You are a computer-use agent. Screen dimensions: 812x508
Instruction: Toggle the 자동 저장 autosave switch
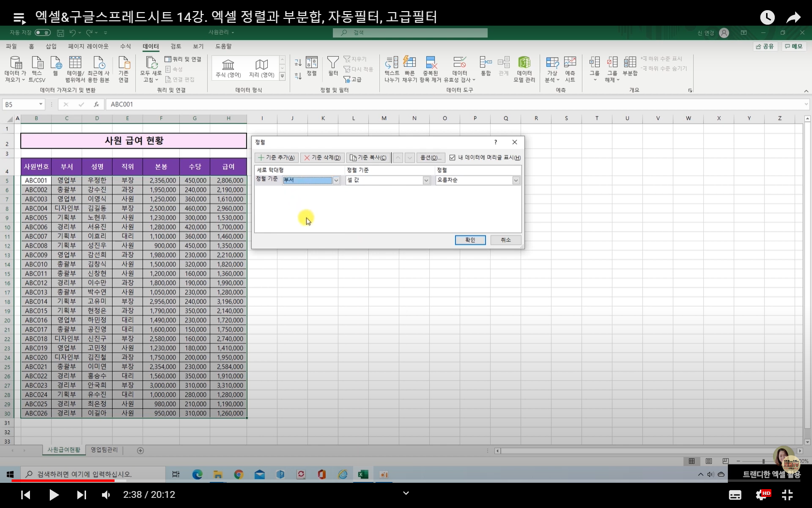pyautogui.click(x=43, y=32)
